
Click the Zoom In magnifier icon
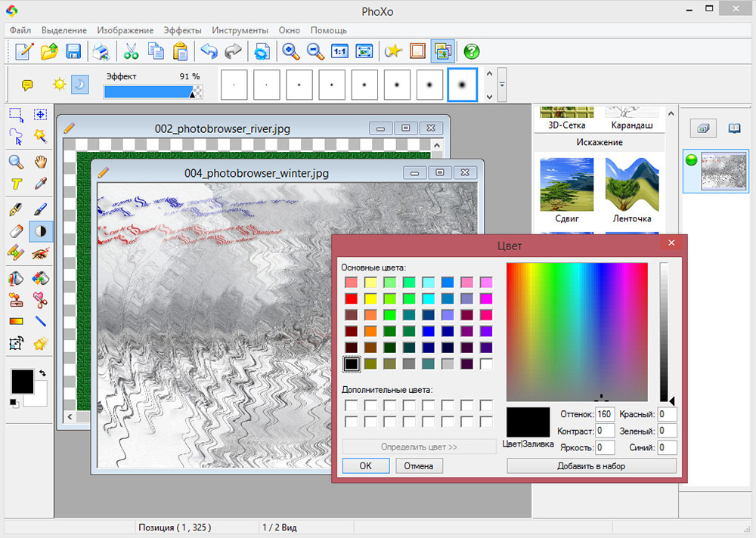tap(290, 51)
